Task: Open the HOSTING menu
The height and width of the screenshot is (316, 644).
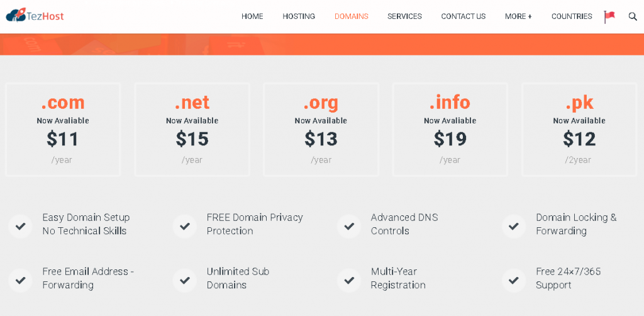Action: [299, 16]
